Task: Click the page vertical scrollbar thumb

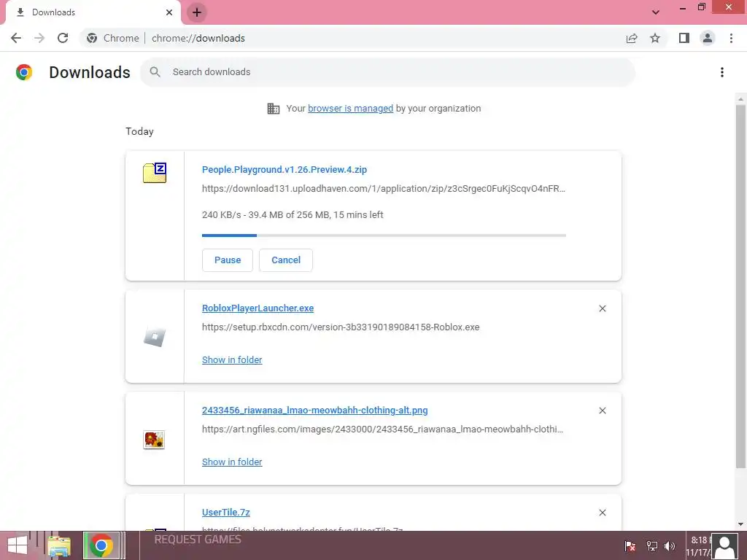Action: pos(740,286)
